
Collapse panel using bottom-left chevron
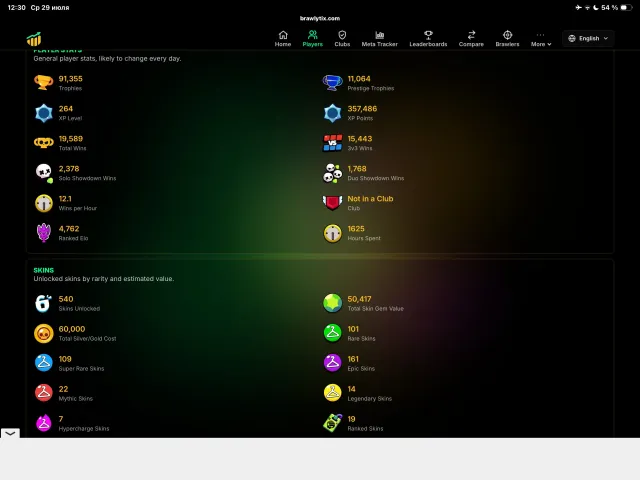pyautogui.click(x=10, y=433)
